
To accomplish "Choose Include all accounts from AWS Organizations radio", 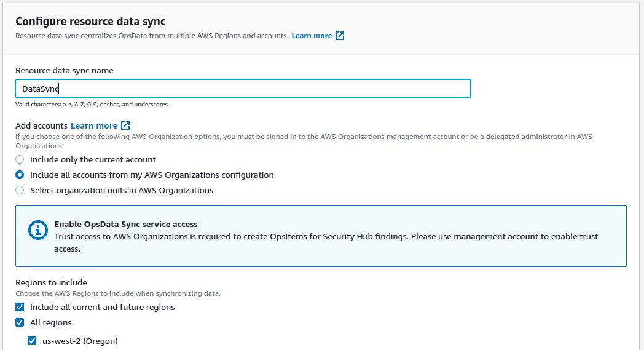I will click(20, 175).
